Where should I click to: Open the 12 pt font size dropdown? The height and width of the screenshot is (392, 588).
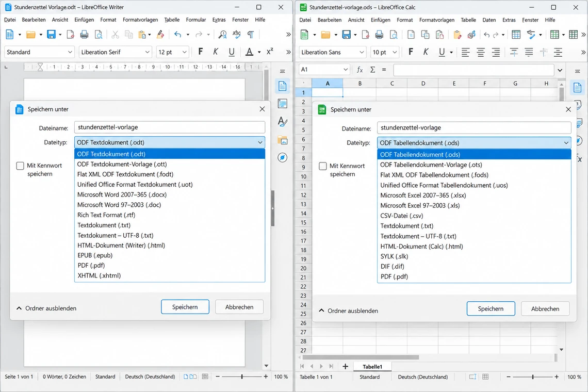click(184, 52)
